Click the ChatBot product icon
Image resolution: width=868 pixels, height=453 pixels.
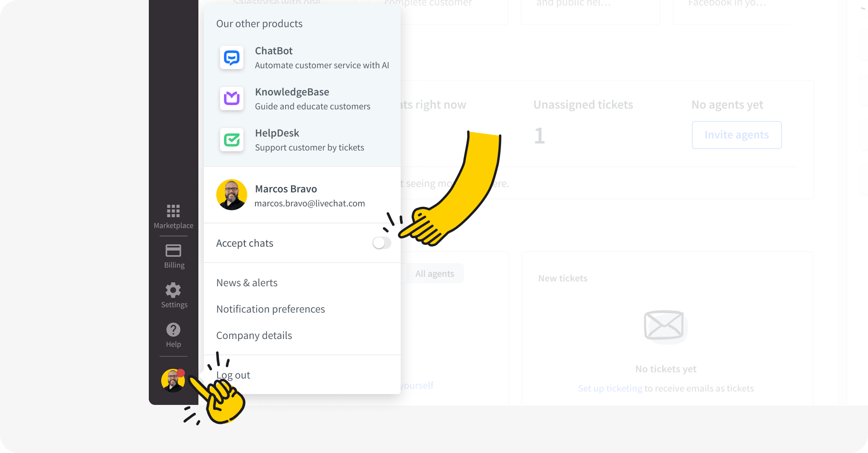click(x=231, y=57)
